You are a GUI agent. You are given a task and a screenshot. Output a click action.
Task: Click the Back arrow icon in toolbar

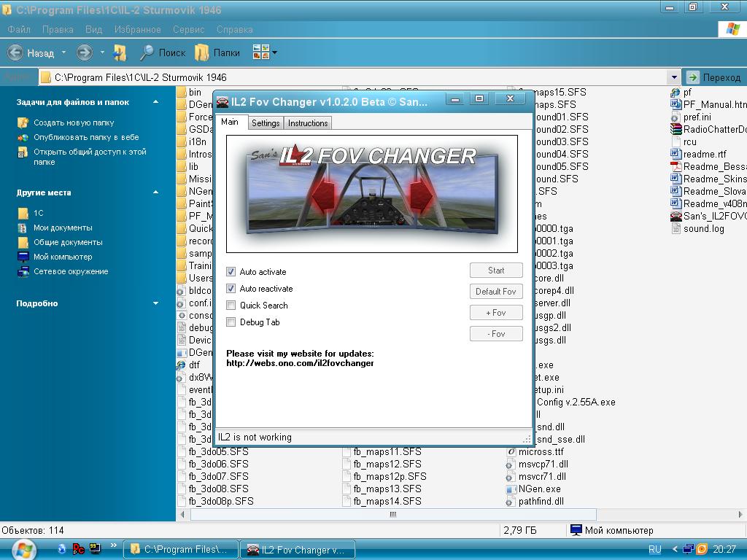click(x=15, y=52)
